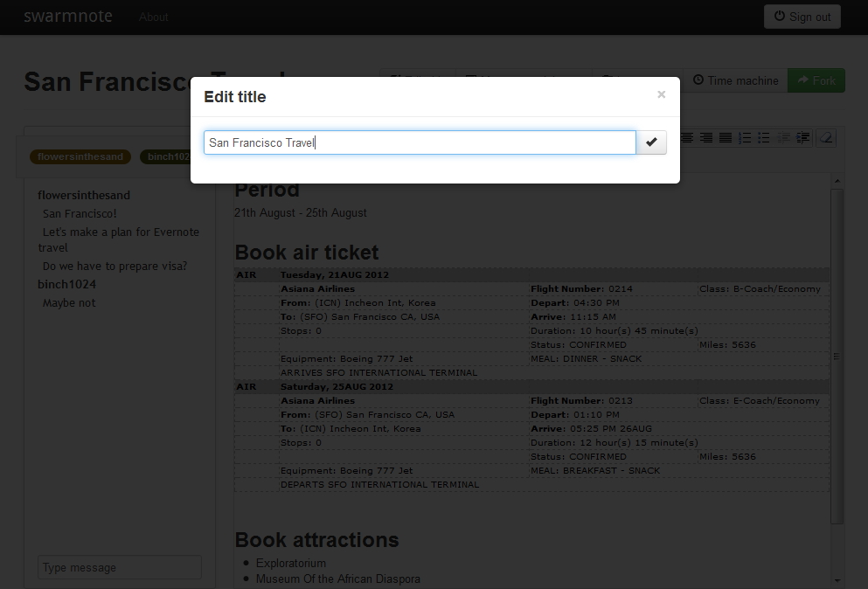Click the editor scrollbar down arrow
868x589 pixels.
(837, 580)
